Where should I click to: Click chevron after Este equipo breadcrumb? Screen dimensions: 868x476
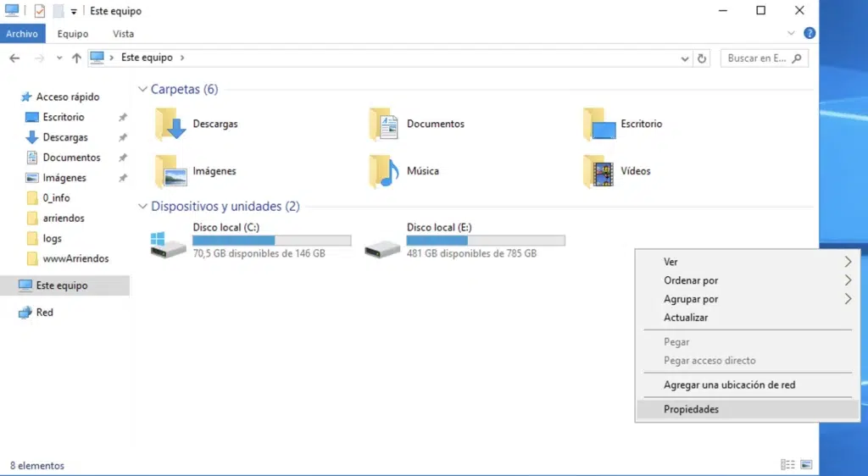pos(182,58)
